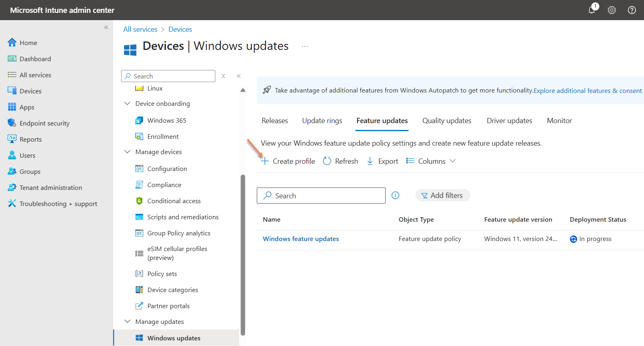
Task: Click Create profile
Action: pyautogui.click(x=288, y=161)
